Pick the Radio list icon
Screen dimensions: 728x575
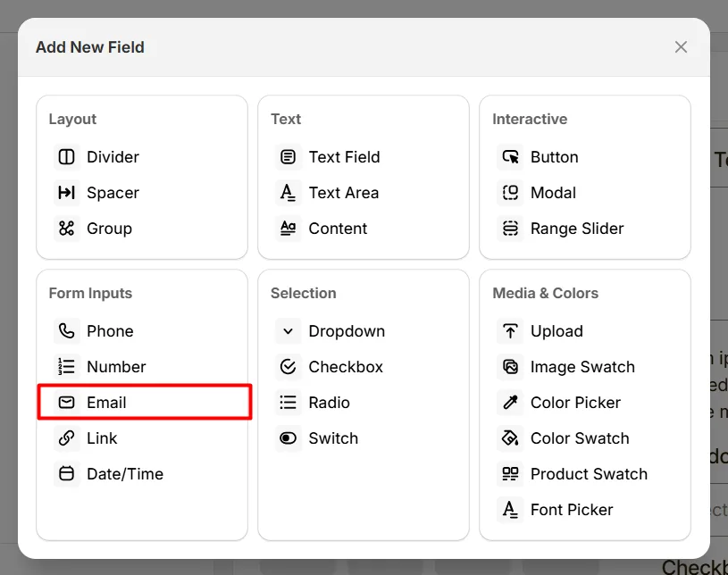pos(288,403)
